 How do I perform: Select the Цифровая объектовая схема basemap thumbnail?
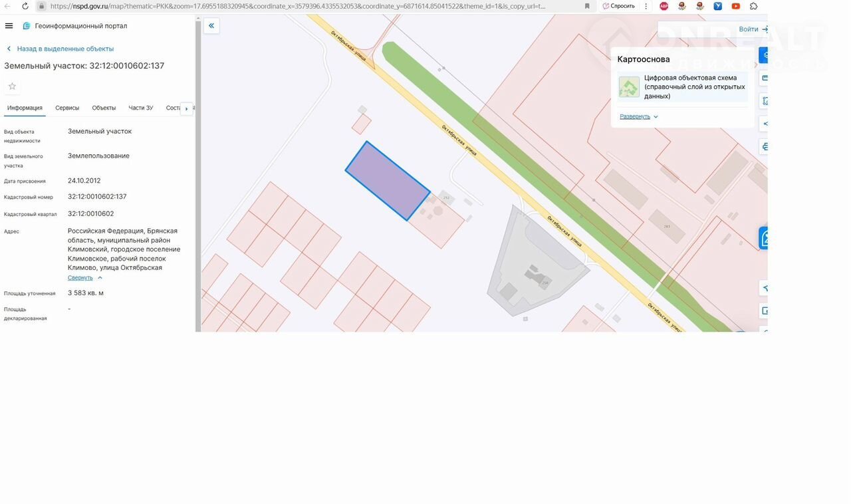tap(629, 87)
